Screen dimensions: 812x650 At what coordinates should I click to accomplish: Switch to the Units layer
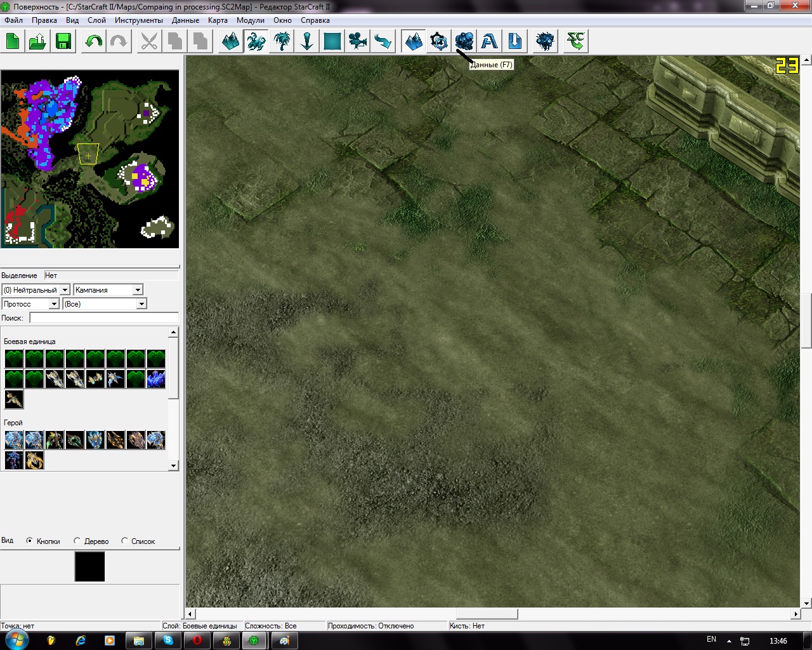(x=256, y=41)
